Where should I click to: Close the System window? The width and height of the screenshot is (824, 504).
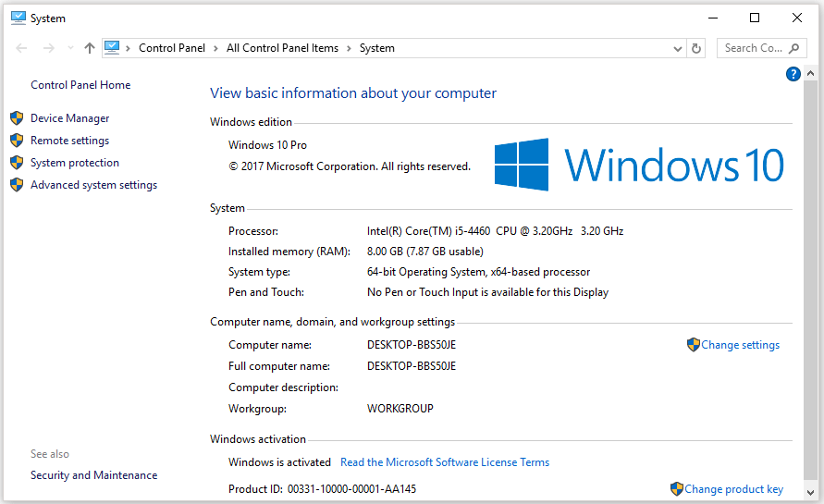797,18
